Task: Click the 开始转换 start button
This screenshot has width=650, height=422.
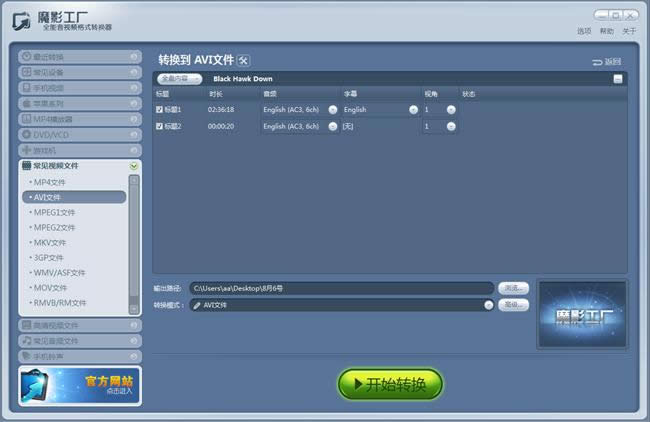Action: pyautogui.click(x=390, y=384)
